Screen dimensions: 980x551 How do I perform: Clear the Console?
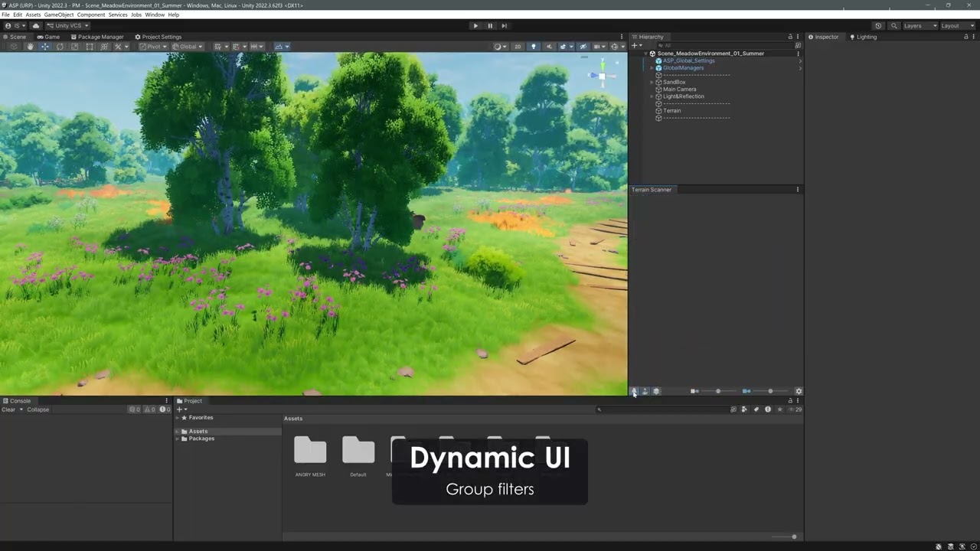(x=8, y=409)
